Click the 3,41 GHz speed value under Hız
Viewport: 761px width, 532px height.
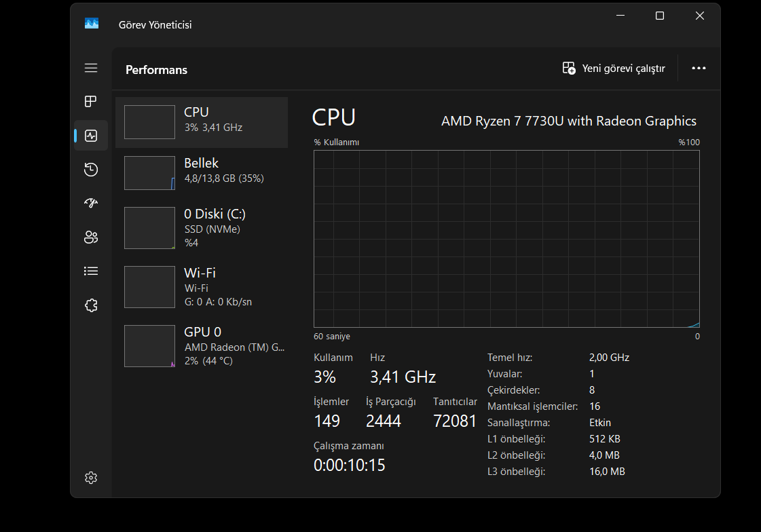(x=403, y=377)
